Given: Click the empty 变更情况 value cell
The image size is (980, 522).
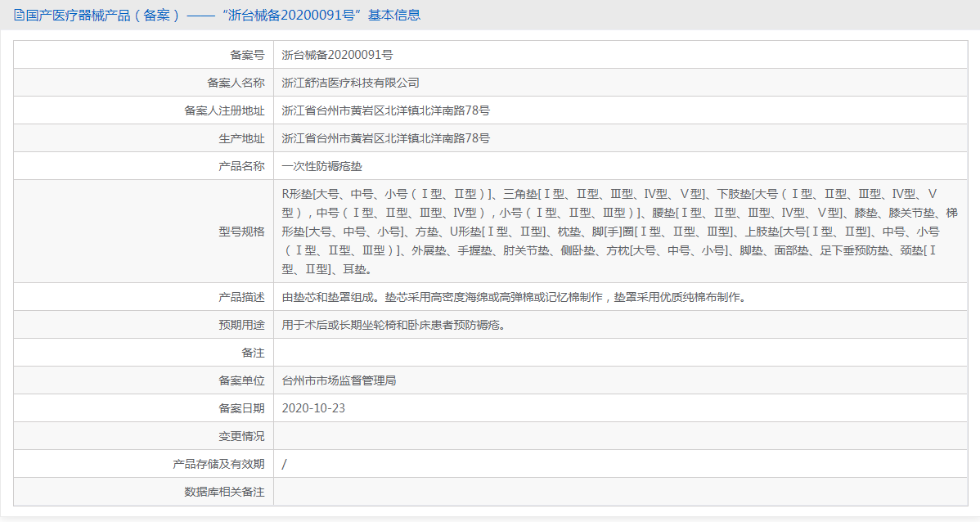Looking at the screenshot, I should click(620, 436).
